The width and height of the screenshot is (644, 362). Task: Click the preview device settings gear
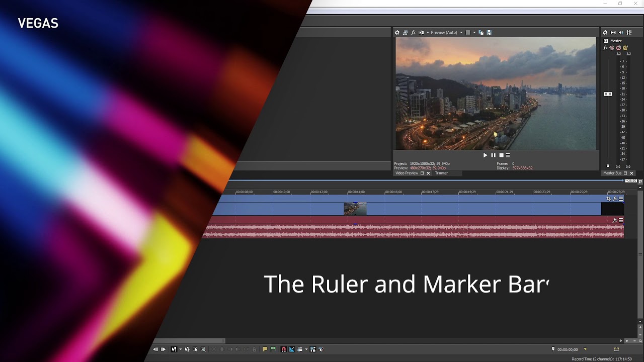397,32
